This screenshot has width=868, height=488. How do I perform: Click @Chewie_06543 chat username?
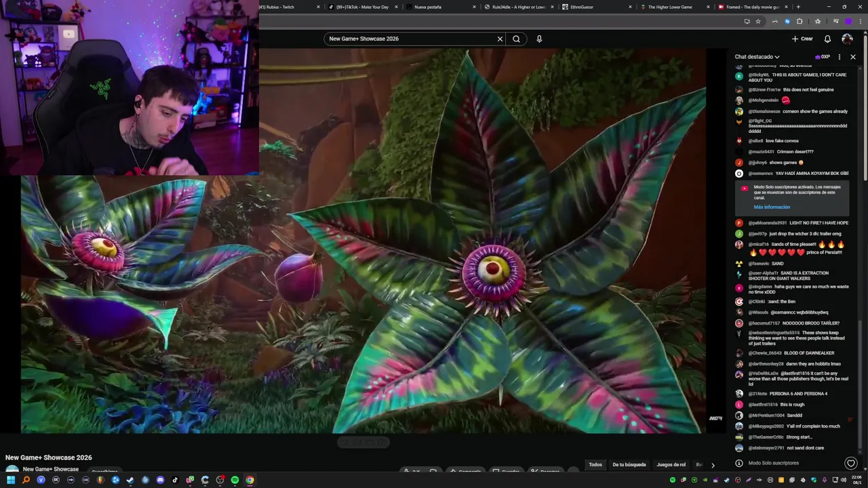(x=765, y=353)
